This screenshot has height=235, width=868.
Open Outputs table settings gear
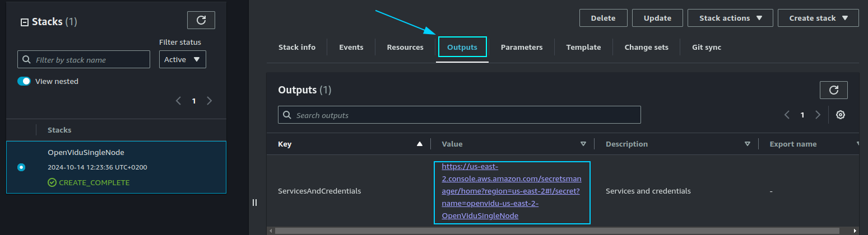point(840,115)
